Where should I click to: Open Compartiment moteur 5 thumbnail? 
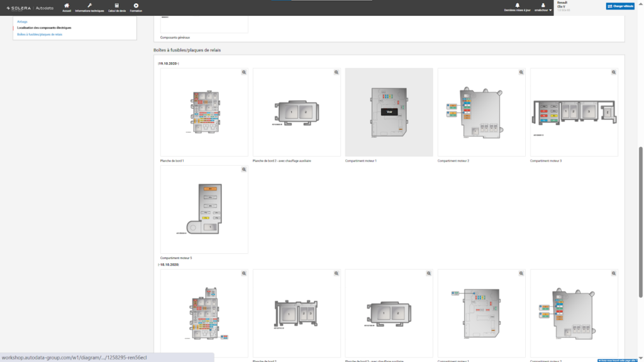coord(204,209)
